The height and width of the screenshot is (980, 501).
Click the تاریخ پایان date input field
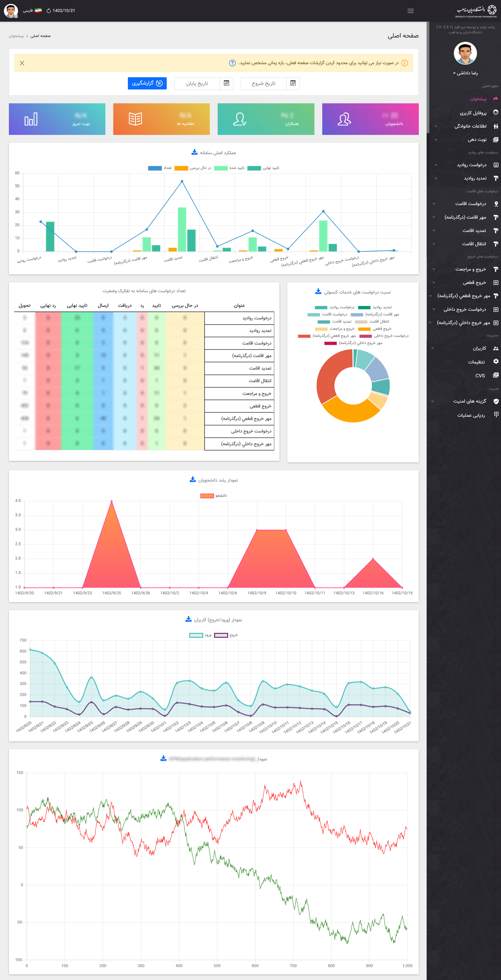197,83
